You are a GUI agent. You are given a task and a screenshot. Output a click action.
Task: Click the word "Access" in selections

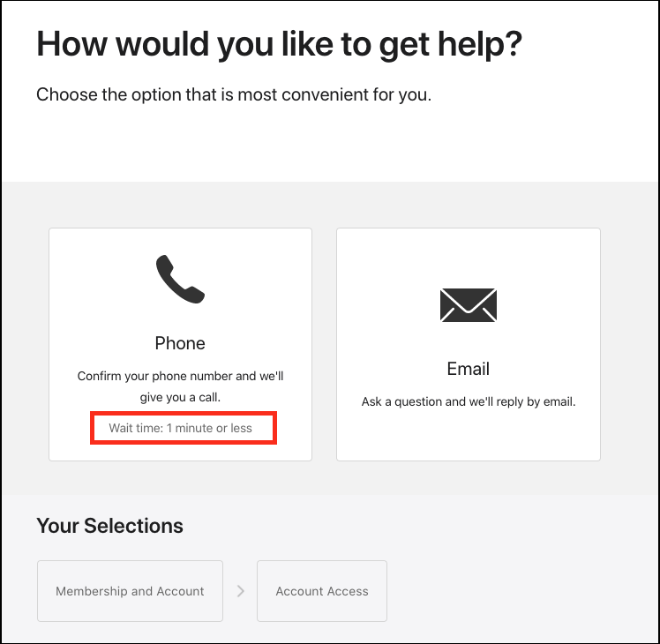click(x=348, y=591)
